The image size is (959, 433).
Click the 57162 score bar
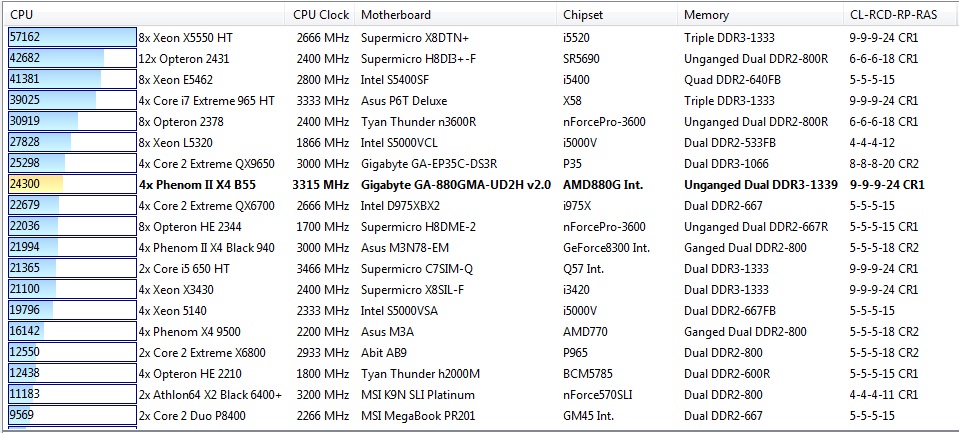click(x=70, y=37)
